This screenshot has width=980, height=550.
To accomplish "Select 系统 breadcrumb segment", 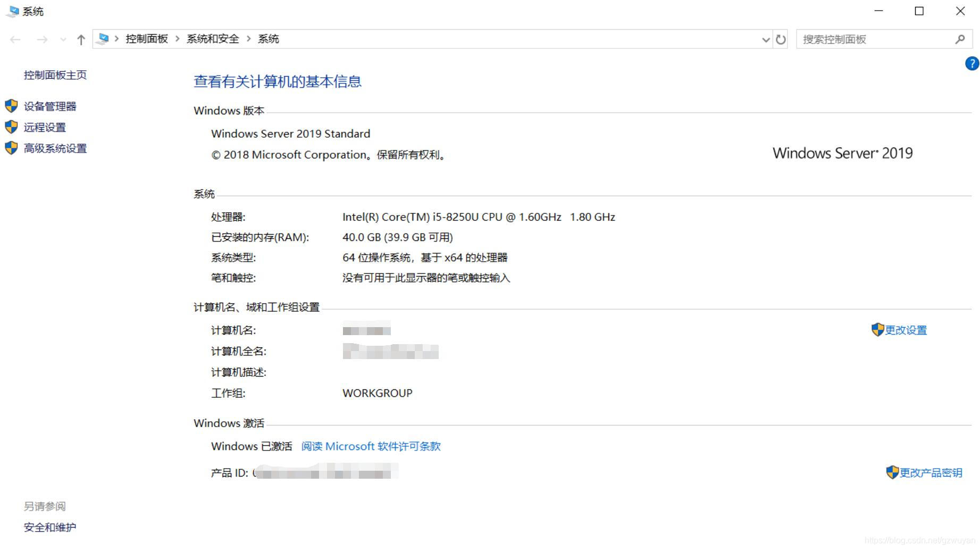I will [x=269, y=39].
